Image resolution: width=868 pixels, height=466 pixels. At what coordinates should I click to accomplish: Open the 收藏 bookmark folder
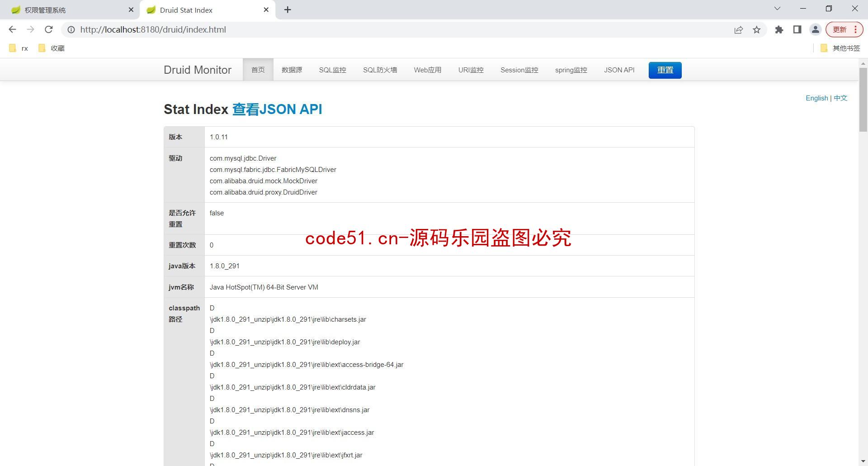52,48
